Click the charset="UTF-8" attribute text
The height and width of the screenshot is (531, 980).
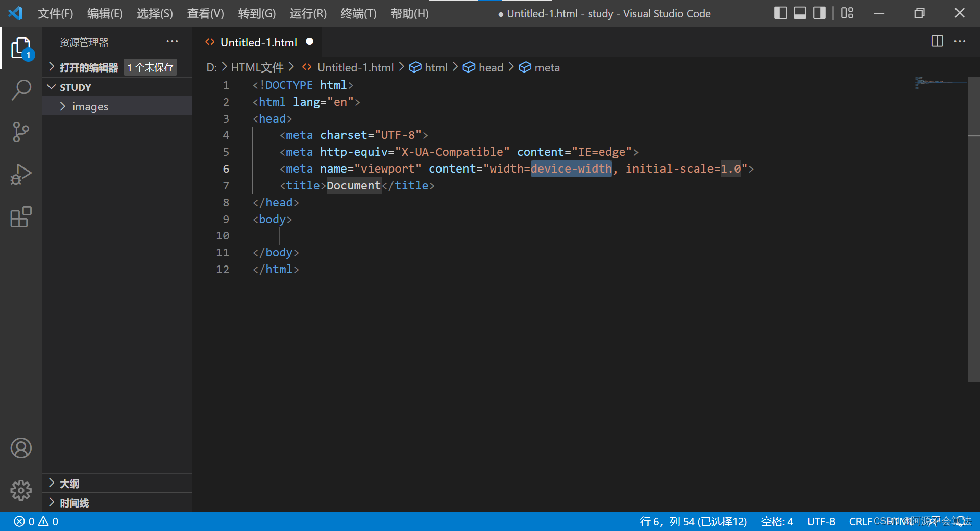click(371, 135)
